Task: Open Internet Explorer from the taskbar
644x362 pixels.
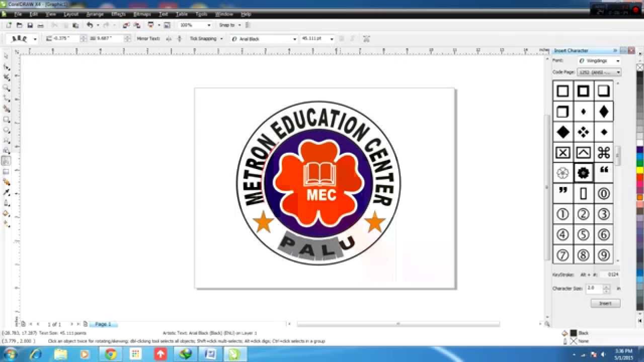Action: (35, 354)
